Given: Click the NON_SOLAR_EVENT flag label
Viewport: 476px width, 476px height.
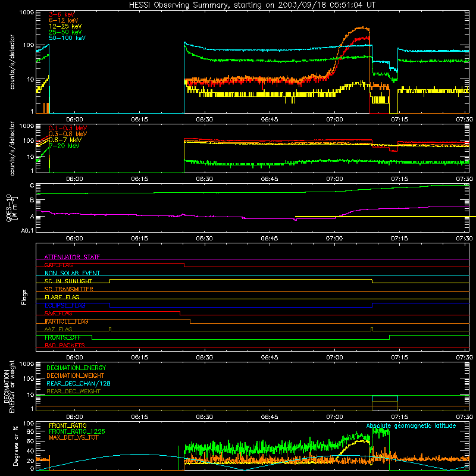Looking at the screenshot, I should [x=72, y=273].
